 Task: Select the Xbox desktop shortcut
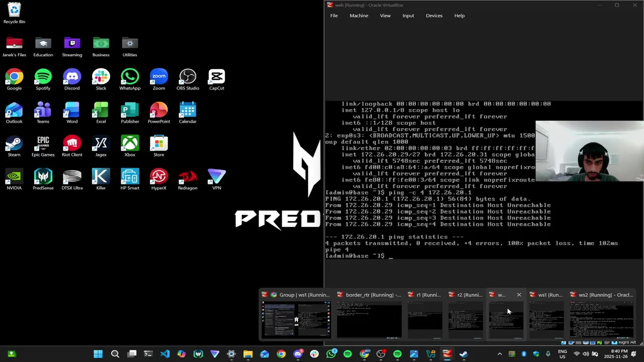[130, 146]
